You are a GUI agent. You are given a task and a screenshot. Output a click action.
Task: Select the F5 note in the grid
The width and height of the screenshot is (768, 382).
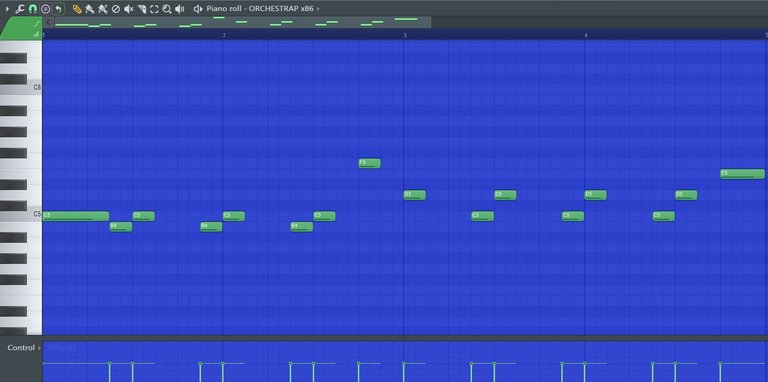[x=369, y=163]
